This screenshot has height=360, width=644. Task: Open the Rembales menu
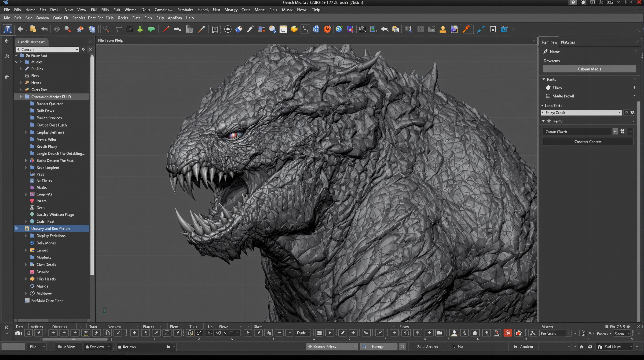point(185,10)
